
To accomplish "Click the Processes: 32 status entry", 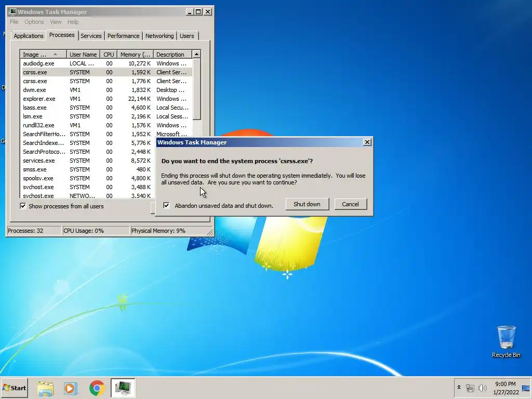I will [x=34, y=231].
